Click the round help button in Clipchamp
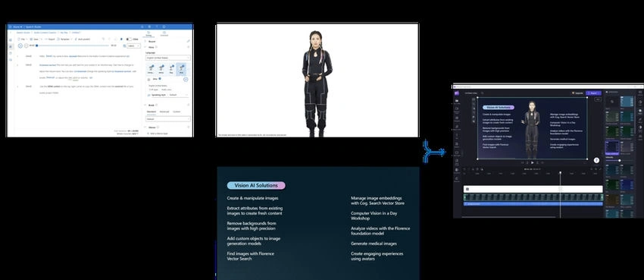Image resolution: width=644 pixels, height=280 pixels. tap(596, 160)
